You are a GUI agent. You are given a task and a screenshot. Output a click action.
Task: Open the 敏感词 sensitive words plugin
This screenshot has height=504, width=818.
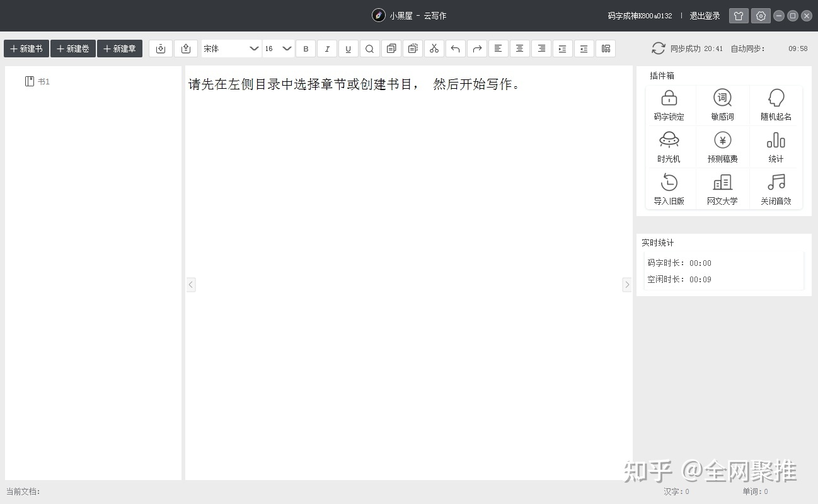click(x=722, y=105)
